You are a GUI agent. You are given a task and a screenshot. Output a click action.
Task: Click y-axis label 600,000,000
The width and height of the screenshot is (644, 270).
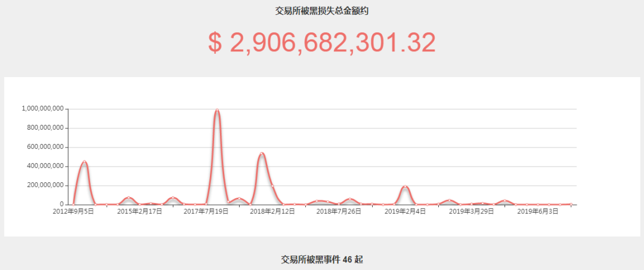coord(45,148)
